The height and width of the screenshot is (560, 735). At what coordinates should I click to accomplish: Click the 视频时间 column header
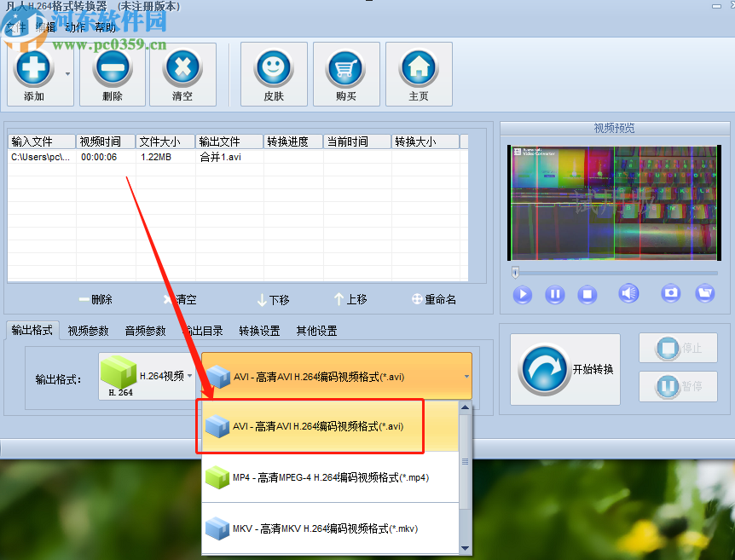click(106, 141)
